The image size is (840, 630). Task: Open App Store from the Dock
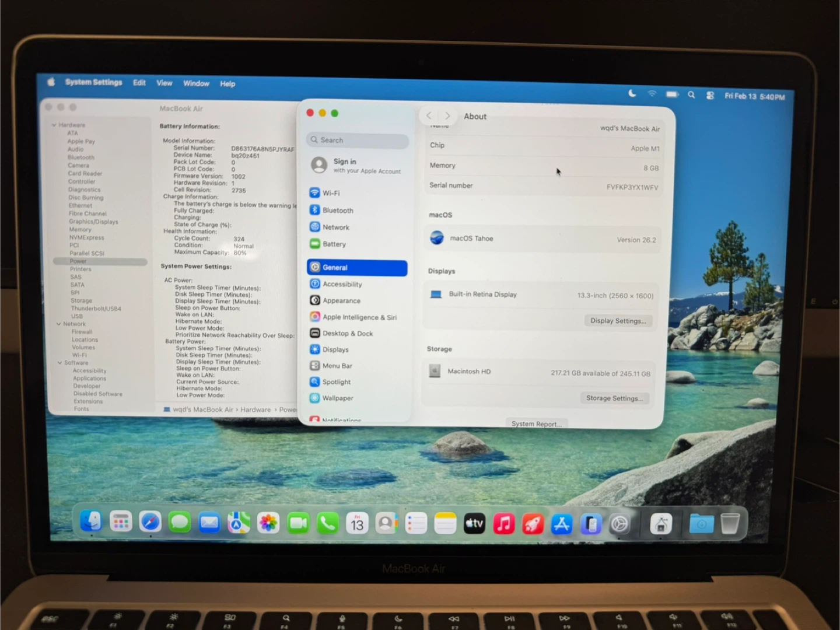(561, 524)
